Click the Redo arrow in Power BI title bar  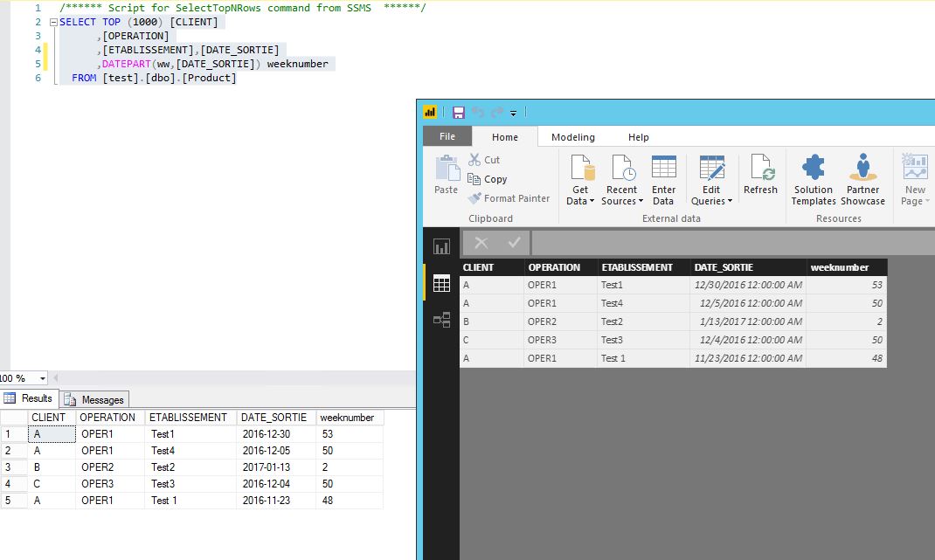click(x=496, y=112)
